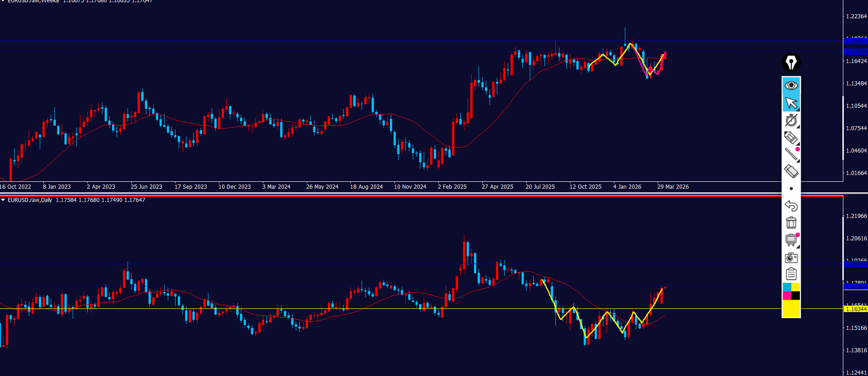This screenshot has height=376, width=868.
Task: Click the large yellow current color box
Action: (x=791, y=308)
